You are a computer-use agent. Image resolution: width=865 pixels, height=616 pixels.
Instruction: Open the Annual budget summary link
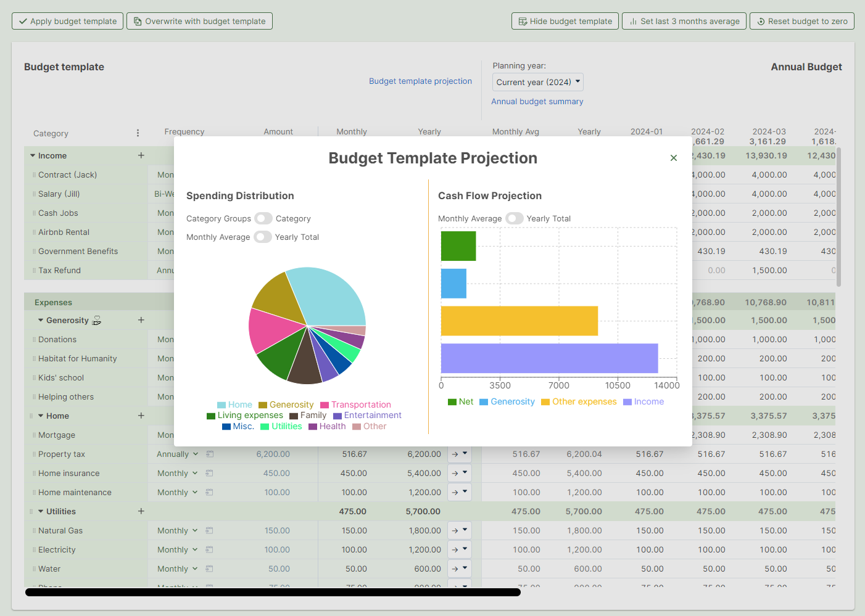pos(537,102)
